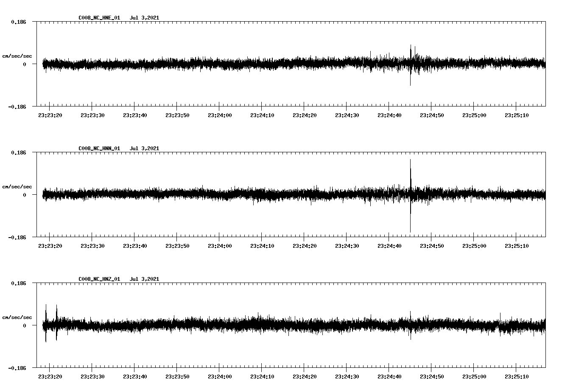The width and height of the screenshot is (576, 392).
Task: Click the zero baseline label on HNZ plot
Action: tap(25, 326)
